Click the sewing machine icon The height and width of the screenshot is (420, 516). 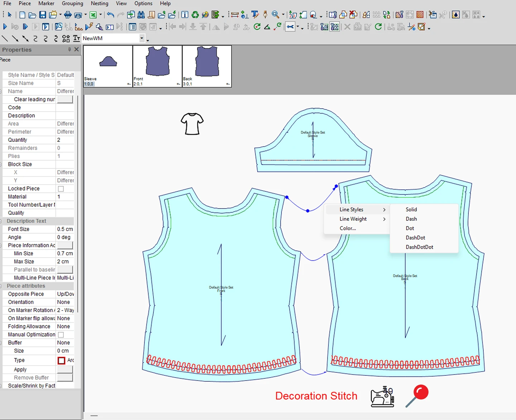[x=382, y=397]
